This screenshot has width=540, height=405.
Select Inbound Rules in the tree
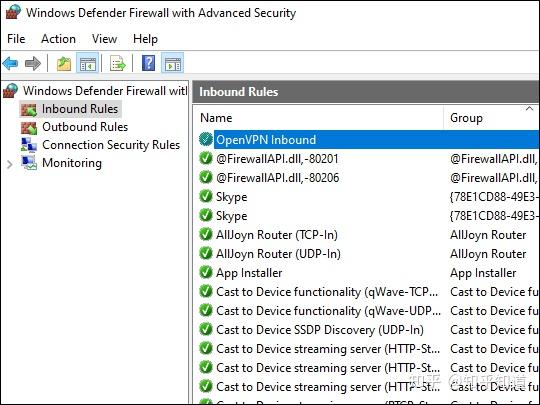80,109
